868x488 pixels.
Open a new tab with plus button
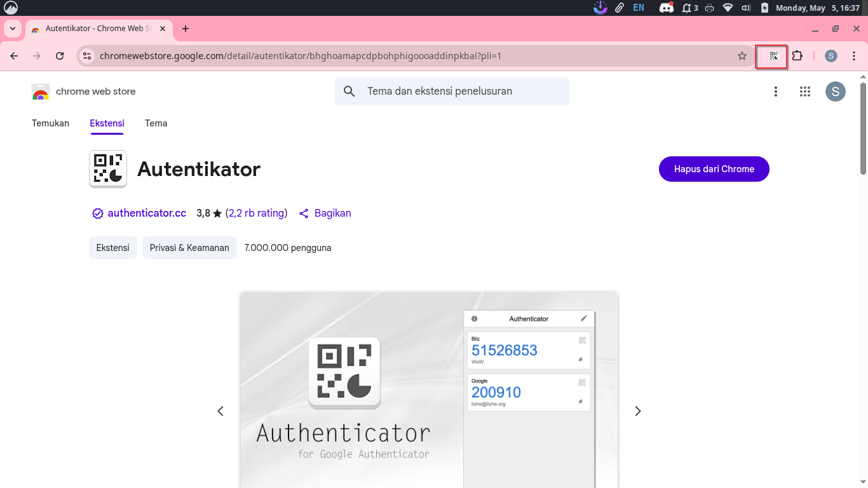click(186, 29)
